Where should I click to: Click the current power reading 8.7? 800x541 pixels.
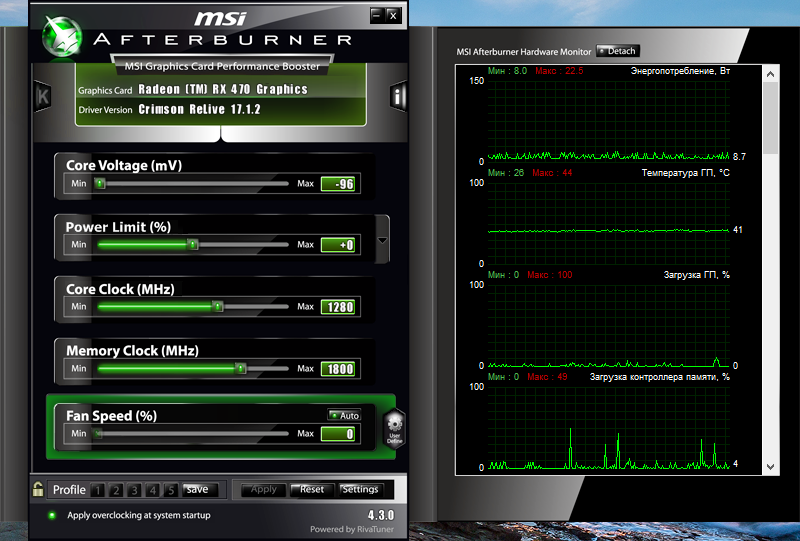739,157
